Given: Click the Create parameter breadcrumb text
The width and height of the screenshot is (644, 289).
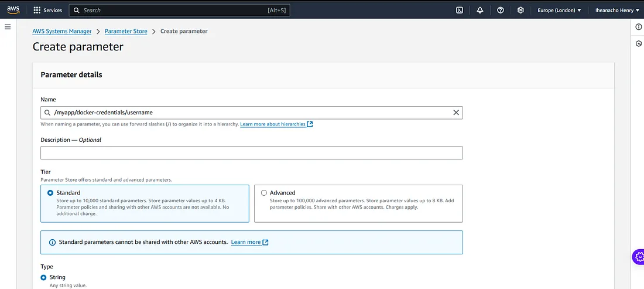Looking at the screenshot, I should tap(184, 31).
